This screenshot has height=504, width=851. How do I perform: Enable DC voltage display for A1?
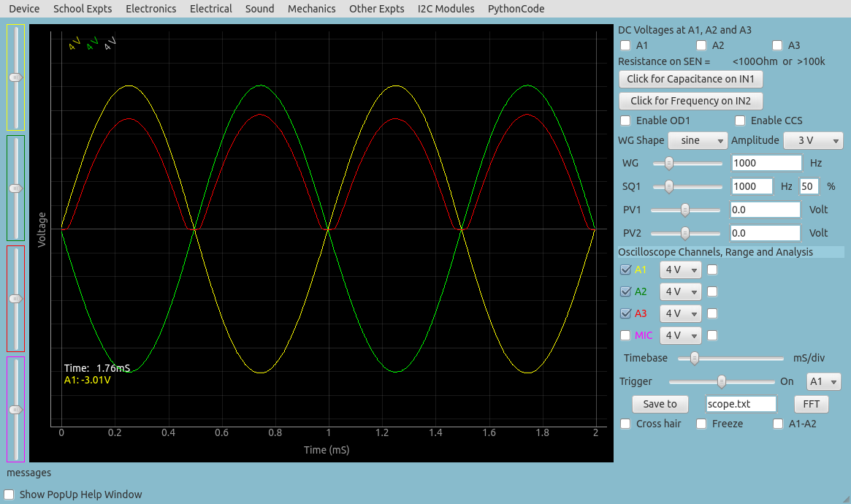click(625, 45)
